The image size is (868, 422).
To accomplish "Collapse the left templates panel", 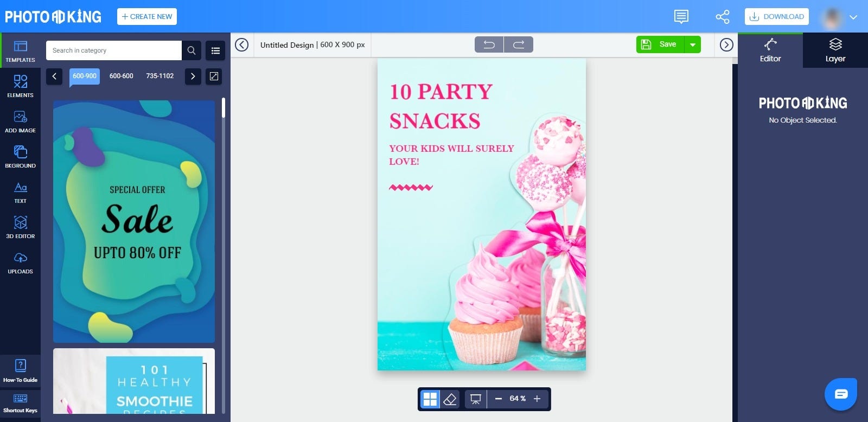I will 242,44.
